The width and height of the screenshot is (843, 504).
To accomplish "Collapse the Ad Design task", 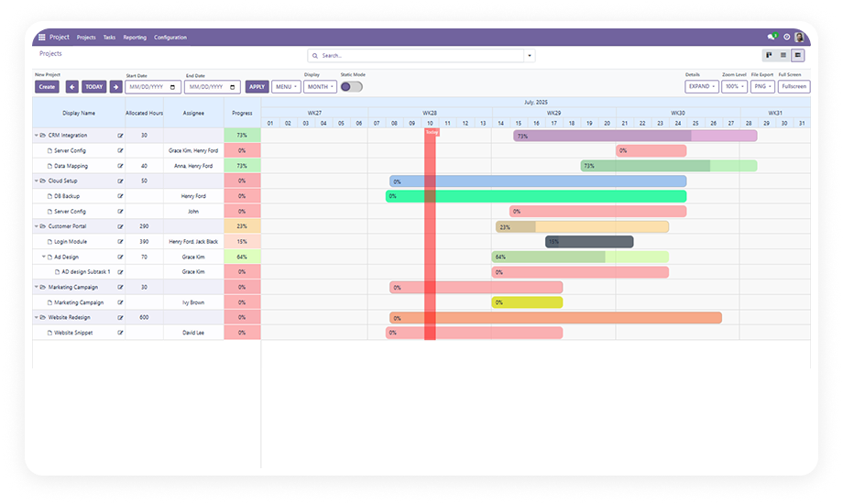I will tap(44, 257).
